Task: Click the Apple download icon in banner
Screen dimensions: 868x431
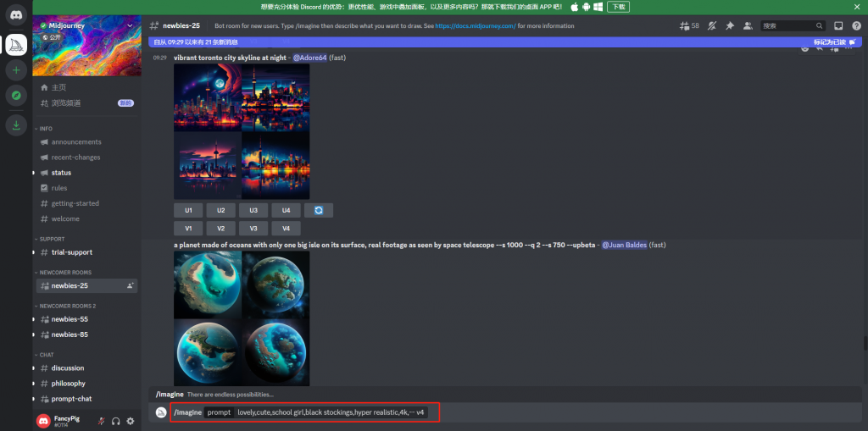Action: coord(574,7)
